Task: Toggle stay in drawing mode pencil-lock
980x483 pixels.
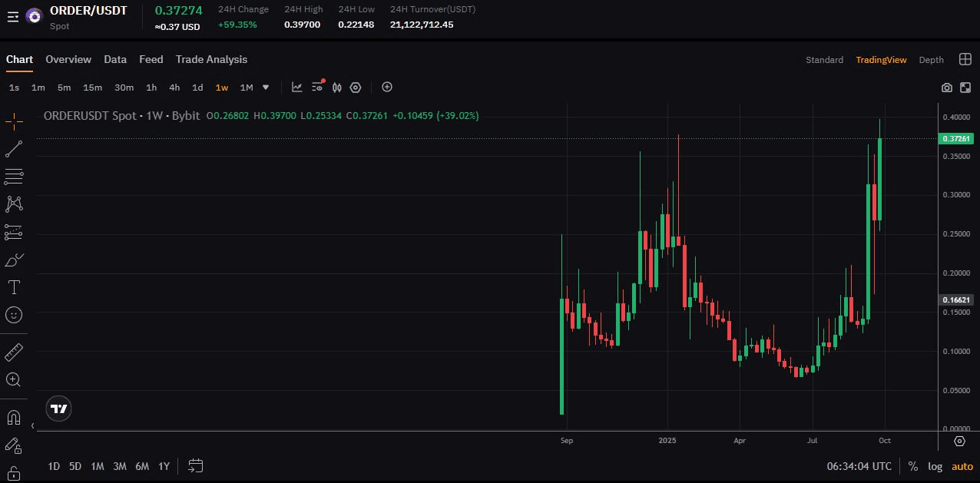Action: tap(14, 445)
